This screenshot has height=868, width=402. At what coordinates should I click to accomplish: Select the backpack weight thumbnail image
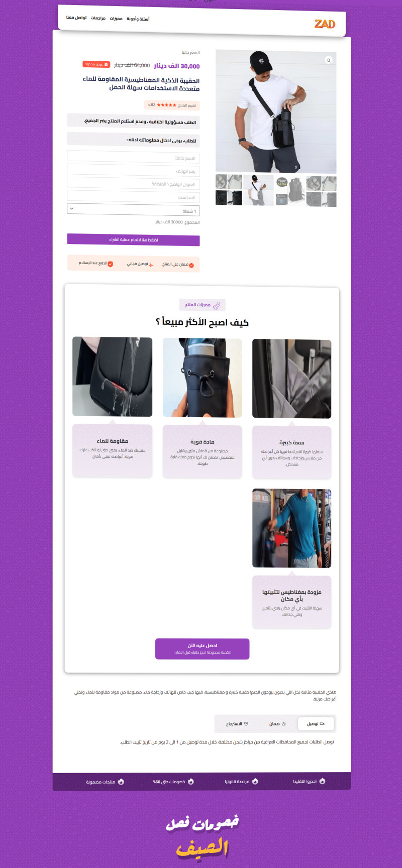point(290,190)
